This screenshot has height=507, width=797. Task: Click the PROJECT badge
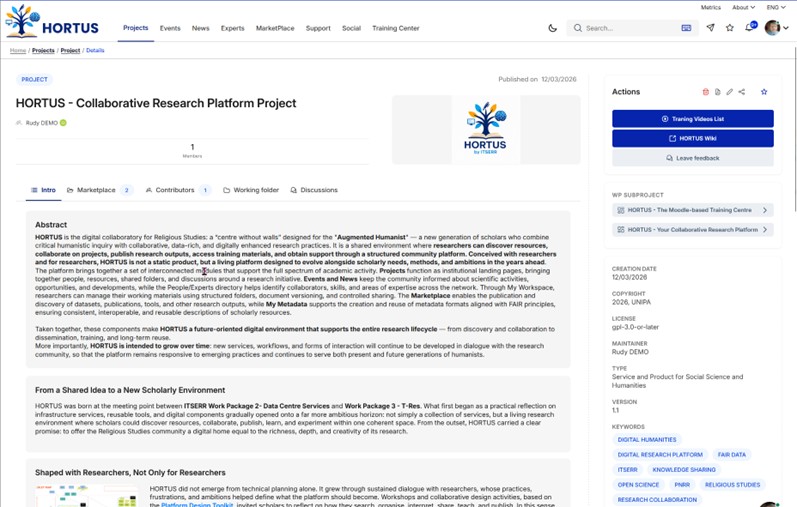pyautogui.click(x=34, y=79)
